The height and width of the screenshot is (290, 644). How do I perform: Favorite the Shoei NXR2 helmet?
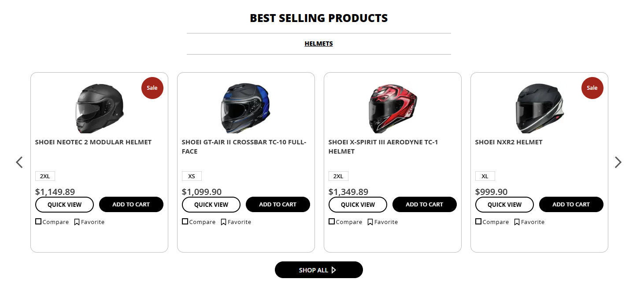pyautogui.click(x=517, y=222)
